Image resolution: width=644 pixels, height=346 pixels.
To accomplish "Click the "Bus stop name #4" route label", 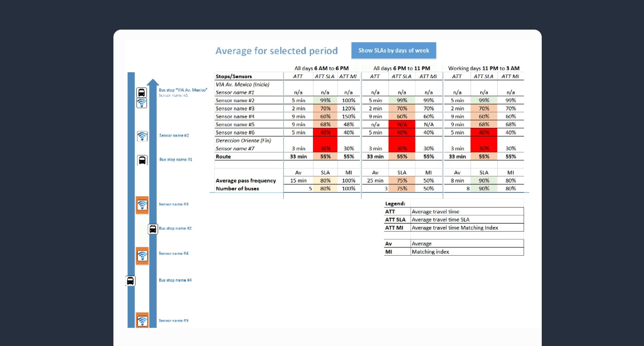I will [x=175, y=280].
